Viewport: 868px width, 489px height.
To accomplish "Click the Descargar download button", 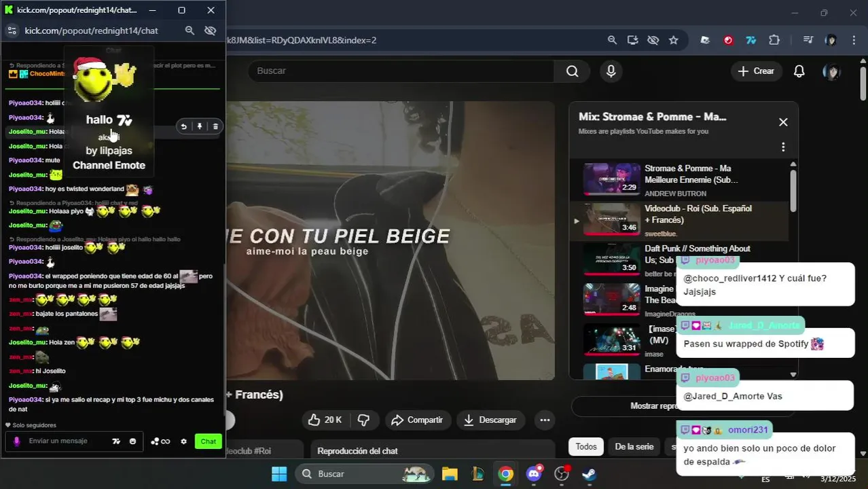I will pos(491,420).
